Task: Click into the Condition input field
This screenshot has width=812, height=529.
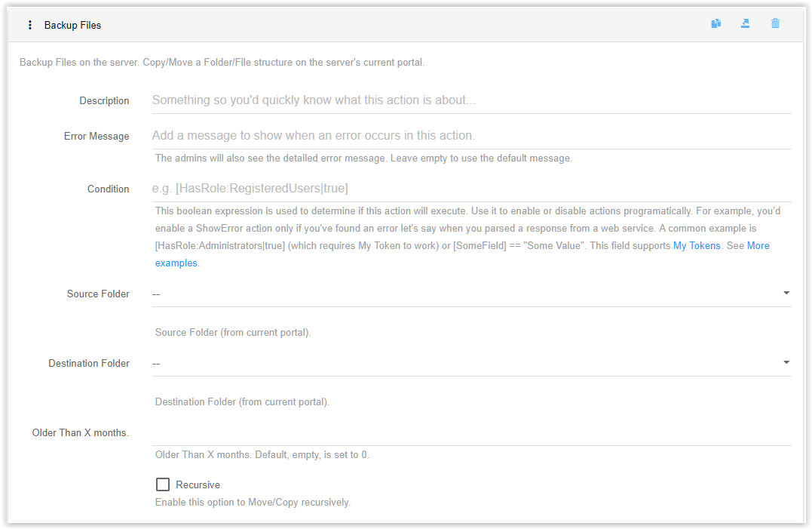Action: coord(471,189)
